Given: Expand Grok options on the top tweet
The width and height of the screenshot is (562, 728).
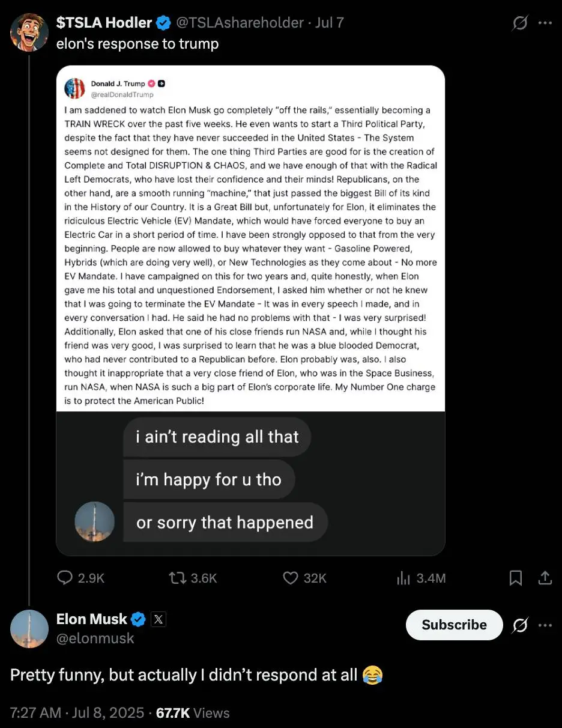Looking at the screenshot, I should 519,22.
